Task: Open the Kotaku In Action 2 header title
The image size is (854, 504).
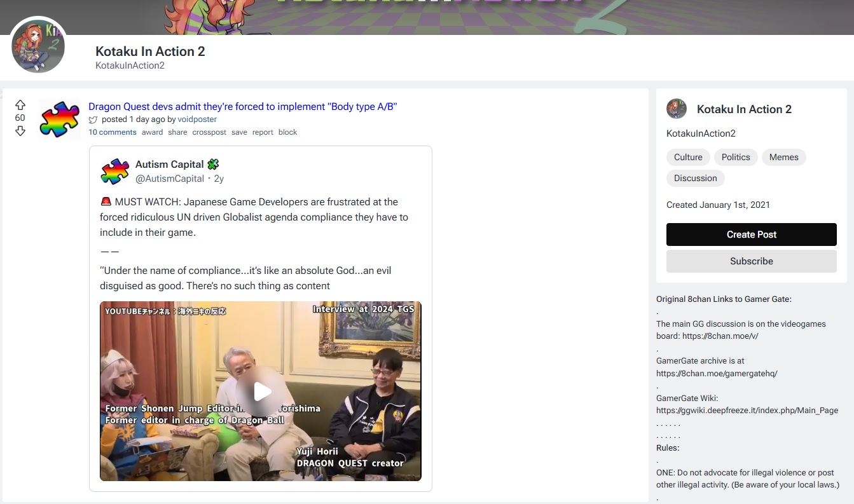Action: click(x=150, y=51)
